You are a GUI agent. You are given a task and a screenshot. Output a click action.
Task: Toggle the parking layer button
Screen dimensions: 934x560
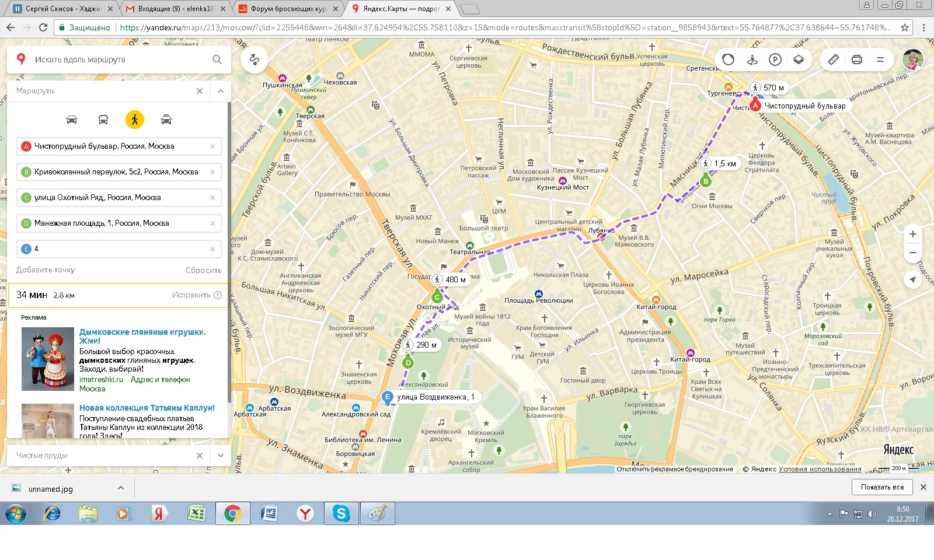775,60
